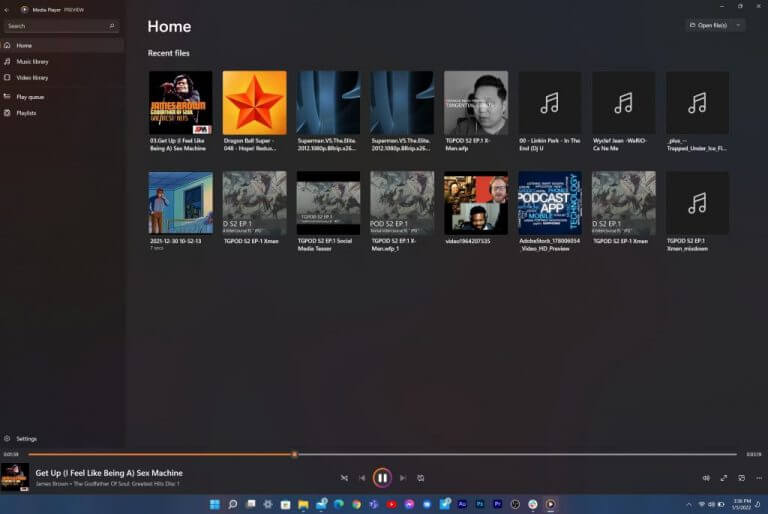The image size is (768, 514).
Task: Open the 2021-12-30 10-52-13 video thumbnail
Action: (181, 203)
